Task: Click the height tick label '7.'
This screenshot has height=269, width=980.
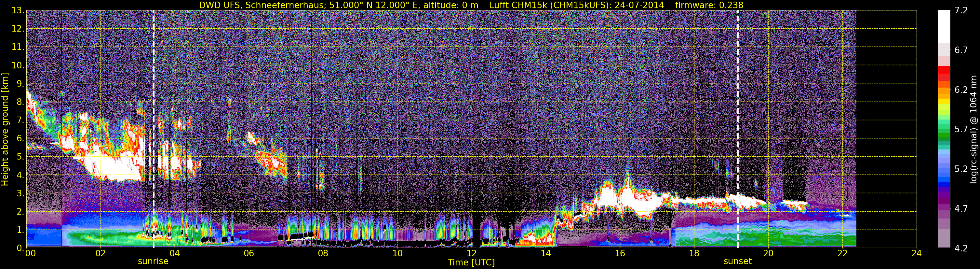Action: click(20, 120)
